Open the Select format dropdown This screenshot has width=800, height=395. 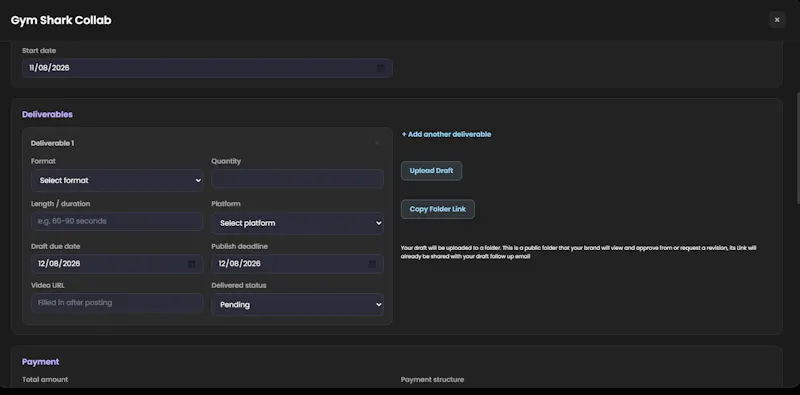click(x=117, y=181)
